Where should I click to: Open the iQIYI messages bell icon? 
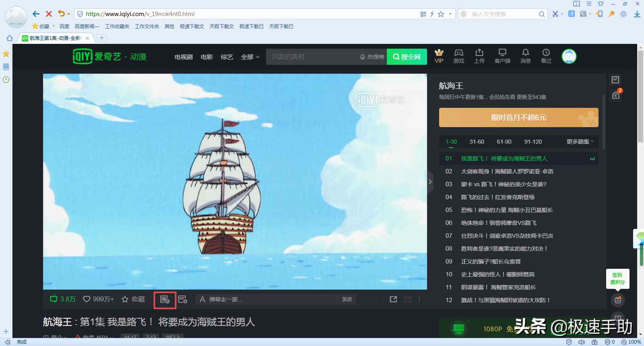[526, 56]
